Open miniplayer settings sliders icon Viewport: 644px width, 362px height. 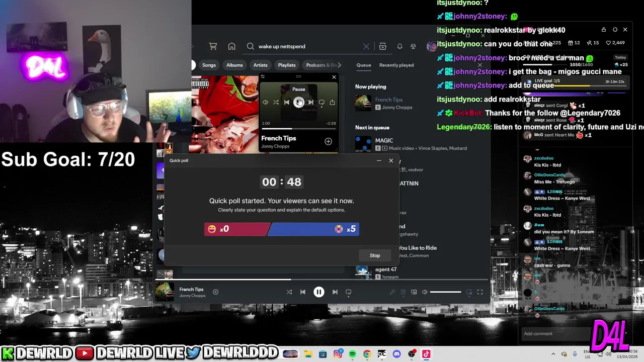263,76
